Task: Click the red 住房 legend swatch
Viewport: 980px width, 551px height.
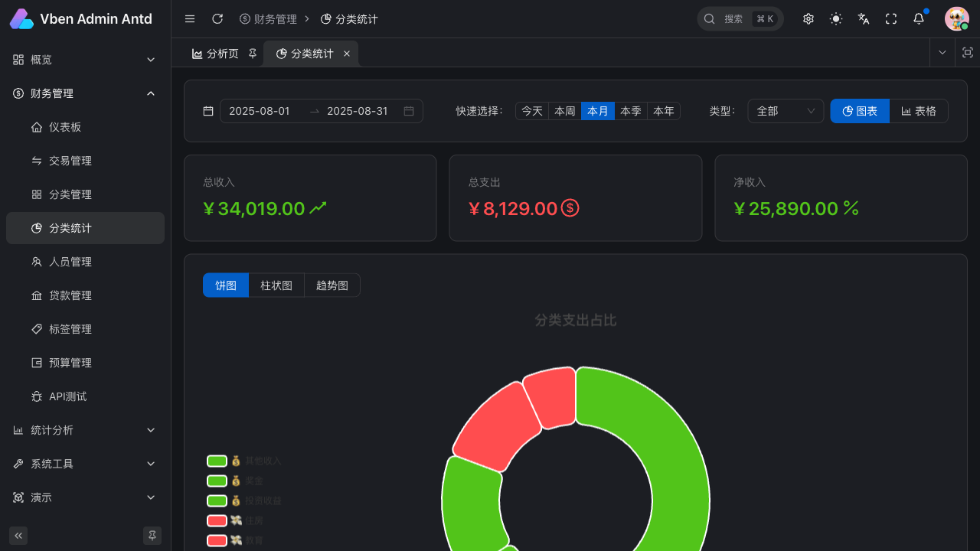Action: [x=217, y=520]
